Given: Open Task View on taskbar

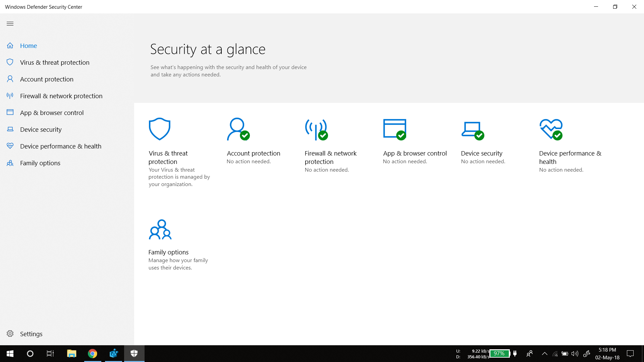Looking at the screenshot, I should tap(50, 354).
